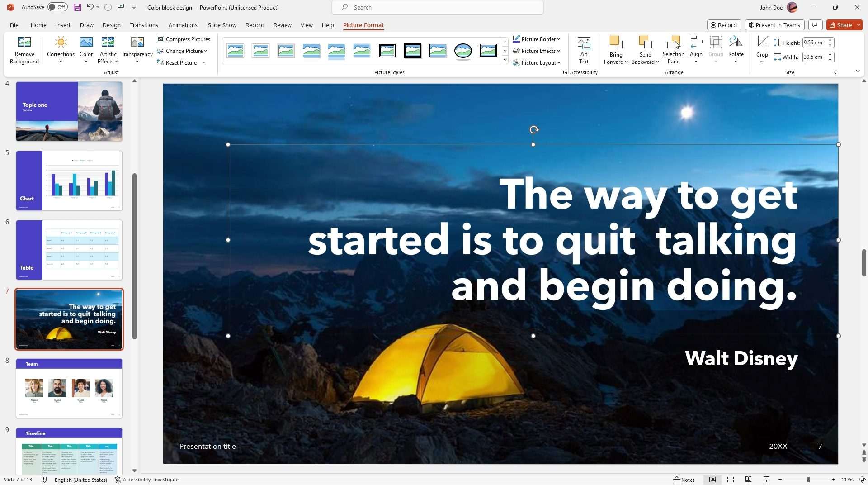
Task: Open the Transparency options
Action: click(x=137, y=50)
